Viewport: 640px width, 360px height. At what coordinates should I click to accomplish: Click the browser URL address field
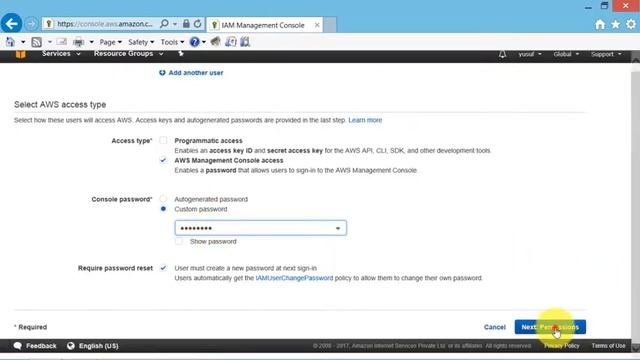pos(105,24)
